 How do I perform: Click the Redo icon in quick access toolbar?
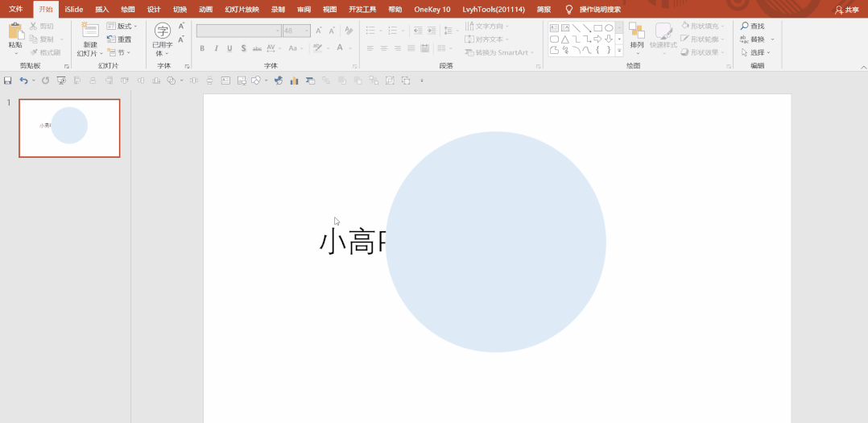click(x=45, y=81)
